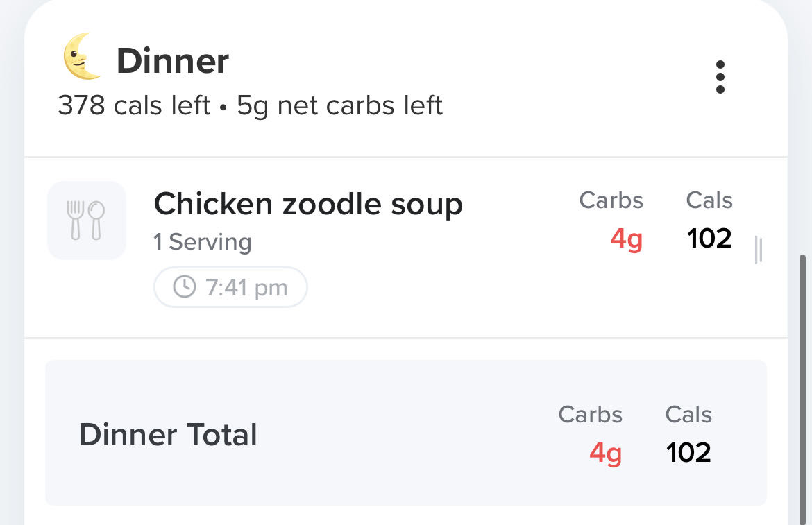Viewport: 812px width, 525px height.
Task: Click the Dinner Total label
Action: pyautogui.click(x=168, y=435)
